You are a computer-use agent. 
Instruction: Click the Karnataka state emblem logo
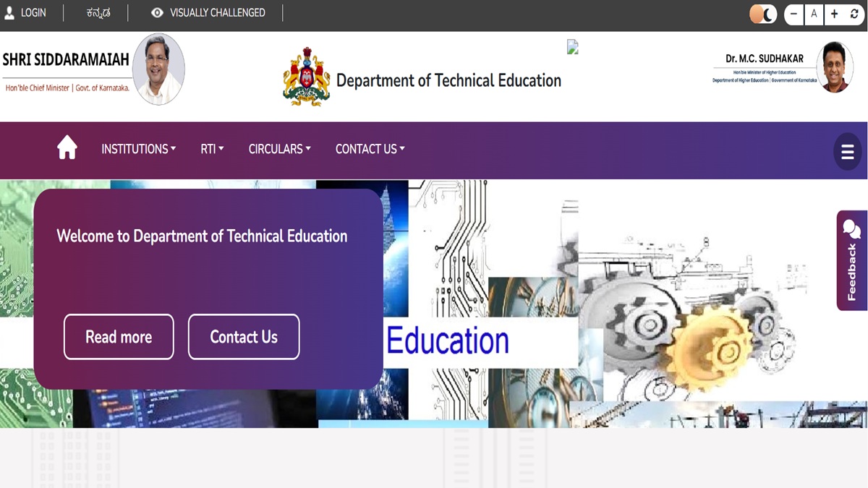point(306,77)
